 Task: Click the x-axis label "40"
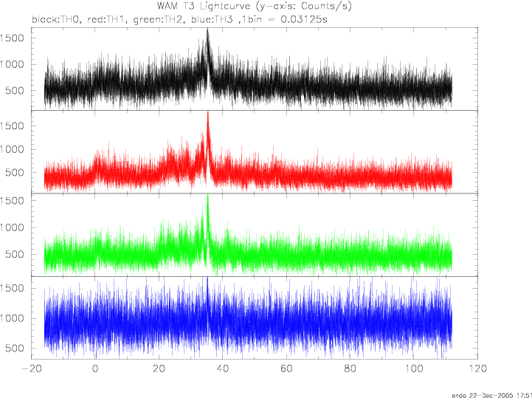click(223, 368)
